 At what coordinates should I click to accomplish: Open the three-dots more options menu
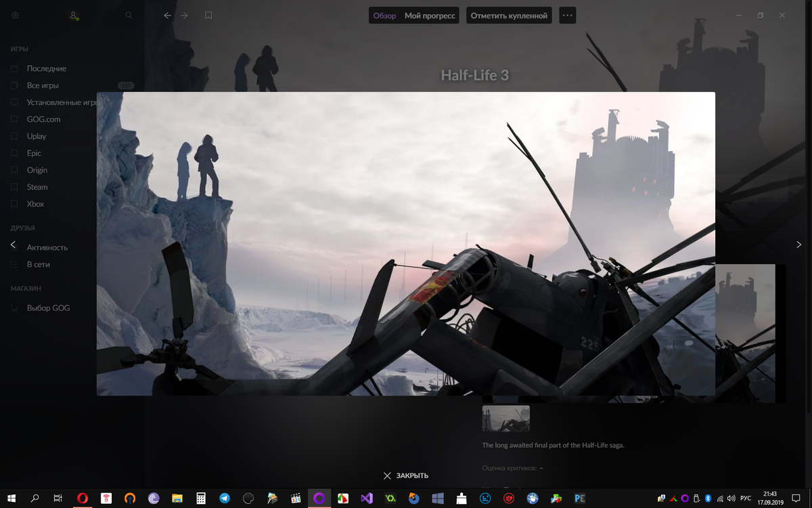[567, 15]
